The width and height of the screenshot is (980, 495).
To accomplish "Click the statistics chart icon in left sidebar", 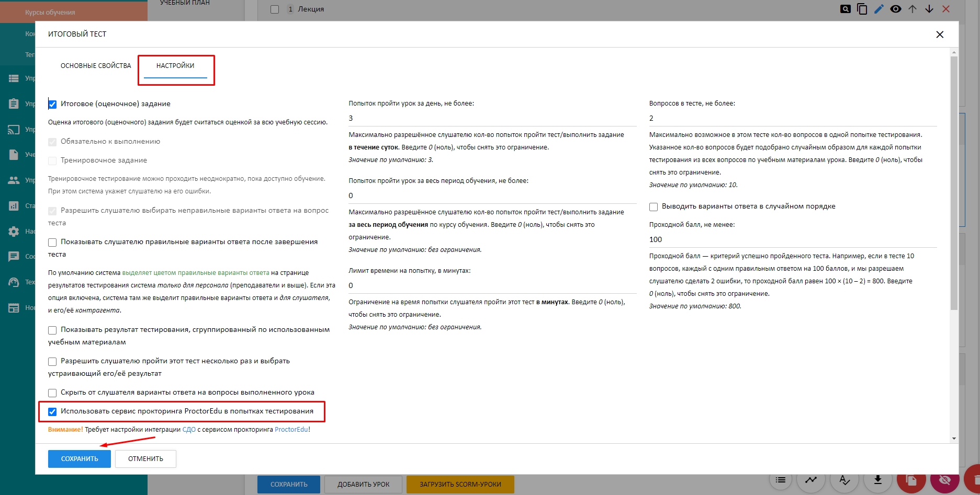I will click(x=14, y=205).
